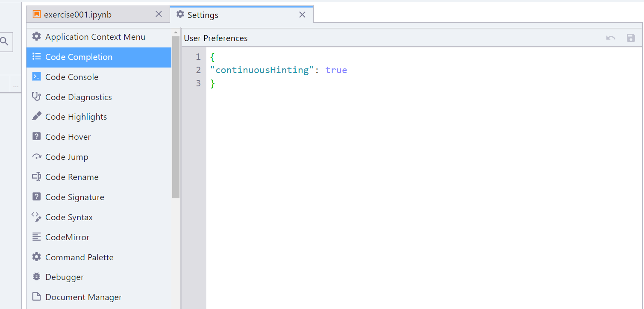Click the Command Palette gear icon
The height and width of the screenshot is (309, 644).
(36, 257)
